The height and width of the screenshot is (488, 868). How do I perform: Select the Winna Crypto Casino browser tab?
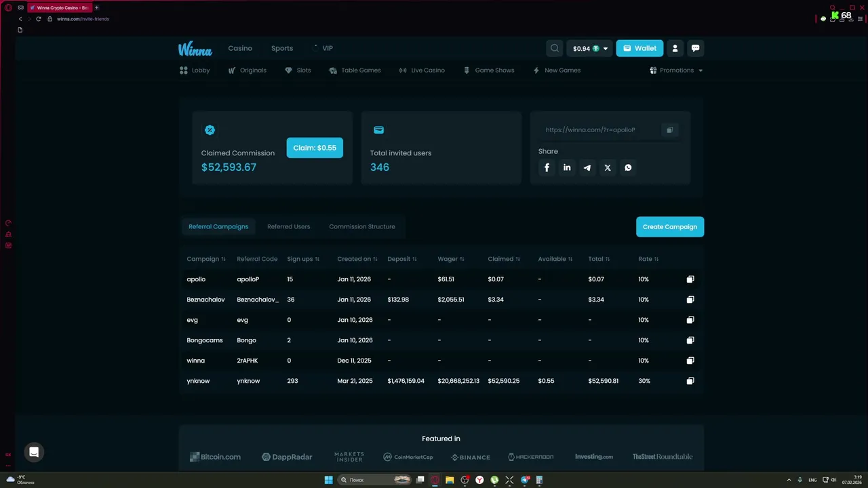pos(60,7)
